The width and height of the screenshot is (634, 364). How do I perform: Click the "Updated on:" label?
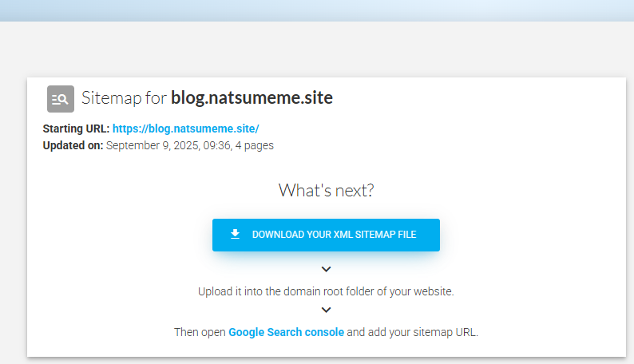73,145
